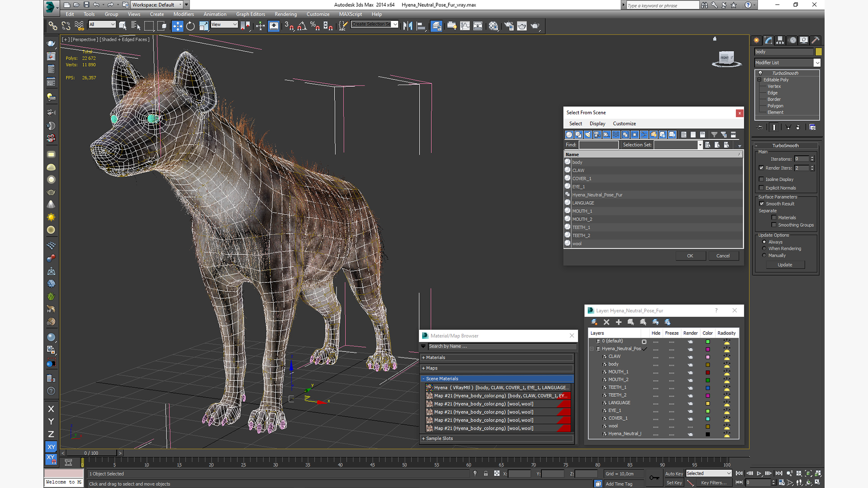Open Selection Set dropdown in Select From Scene
This screenshot has height=488, width=868.
[700, 145]
